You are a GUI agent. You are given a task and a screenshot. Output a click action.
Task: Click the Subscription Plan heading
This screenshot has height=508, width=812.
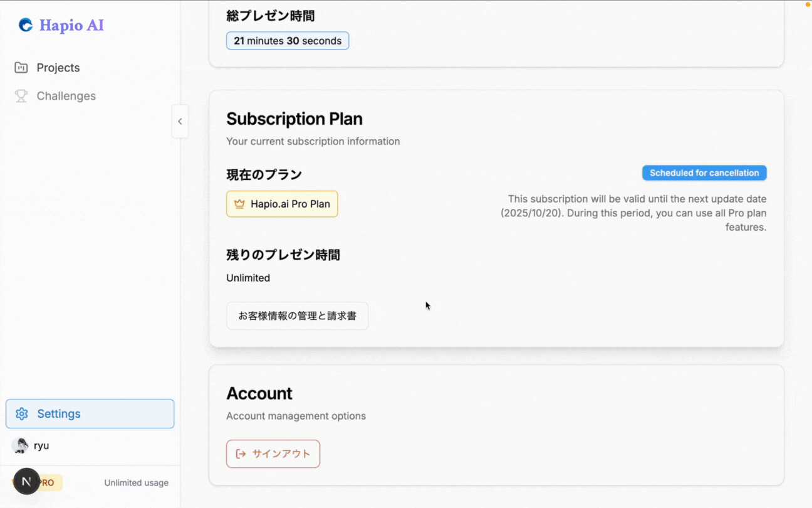(x=294, y=119)
